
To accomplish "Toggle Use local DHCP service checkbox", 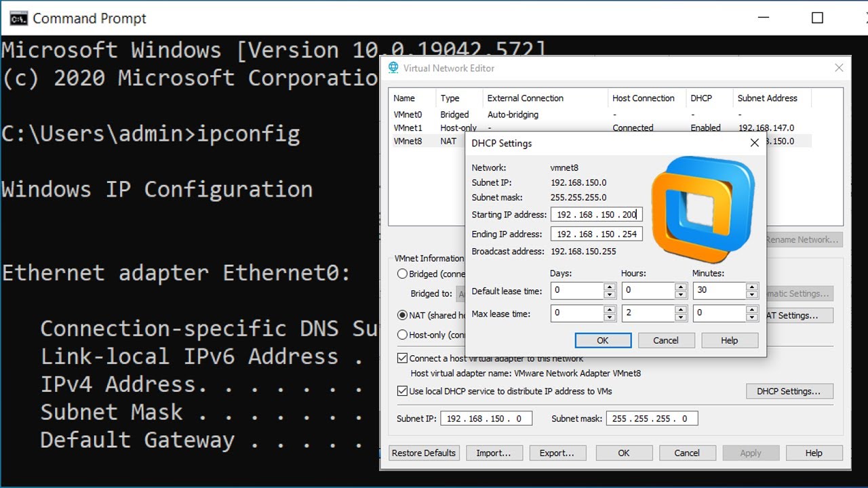I will [x=402, y=391].
